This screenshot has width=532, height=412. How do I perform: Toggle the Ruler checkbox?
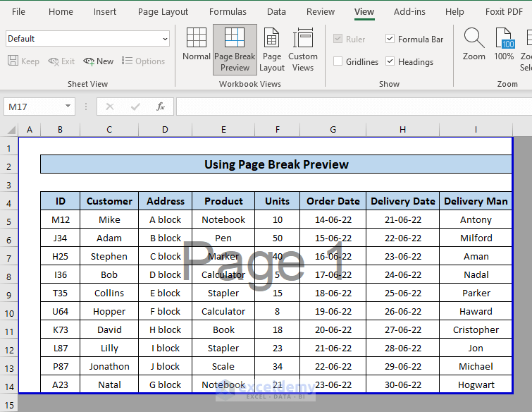click(338, 39)
